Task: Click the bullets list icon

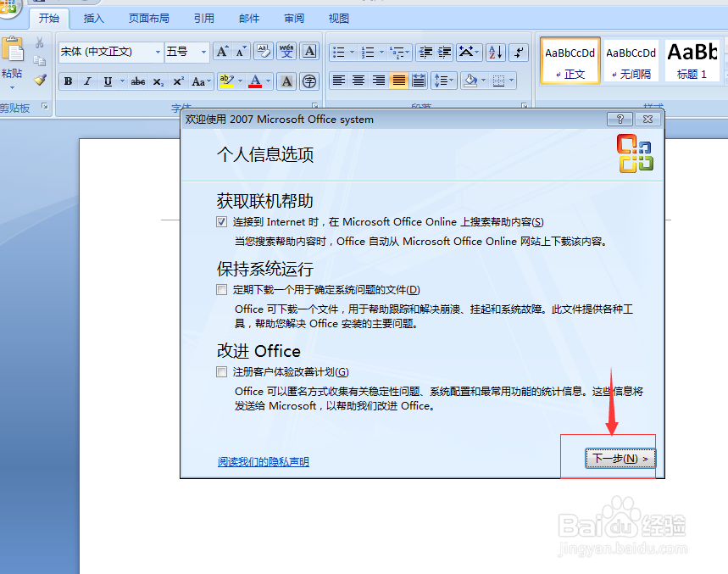Action: coord(339,52)
